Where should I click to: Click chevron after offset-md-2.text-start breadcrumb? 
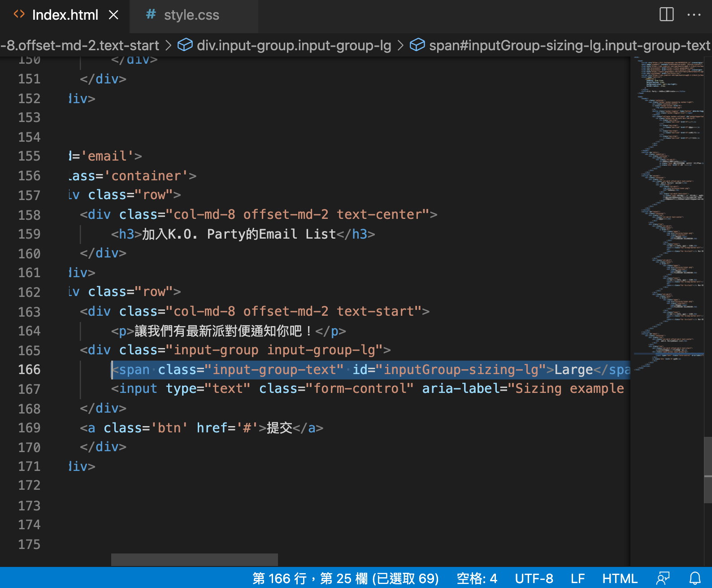point(169,45)
